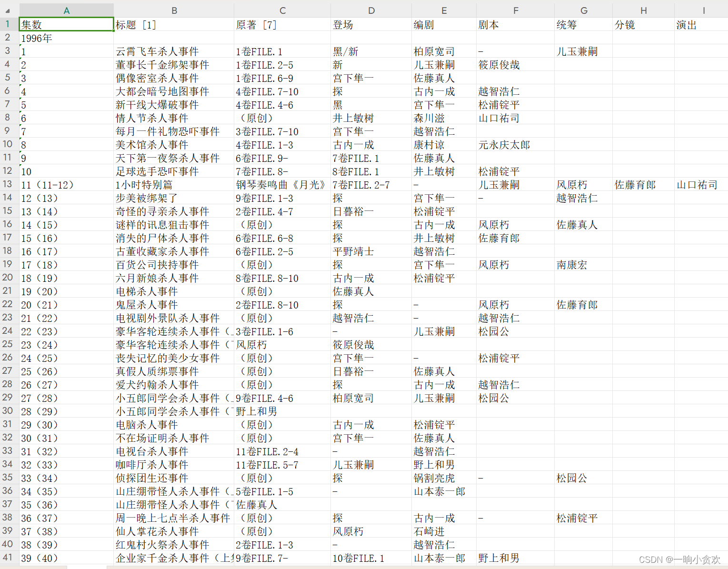Image resolution: width=728 pixels, height=569 pixels.
Task: Select column B header
Action: click(x=174, y=10)
